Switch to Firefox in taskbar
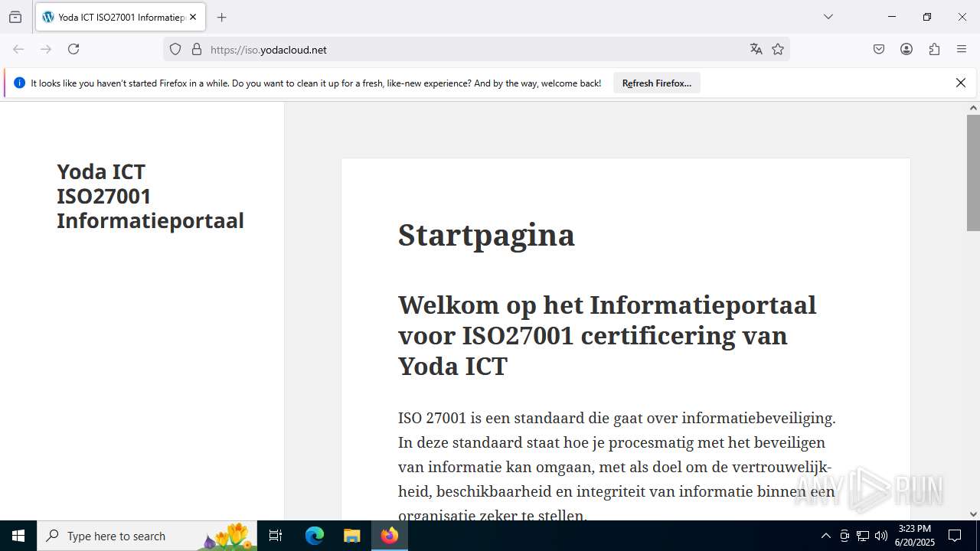The width and height of the screenshot is (980, 551). point(390,536)
